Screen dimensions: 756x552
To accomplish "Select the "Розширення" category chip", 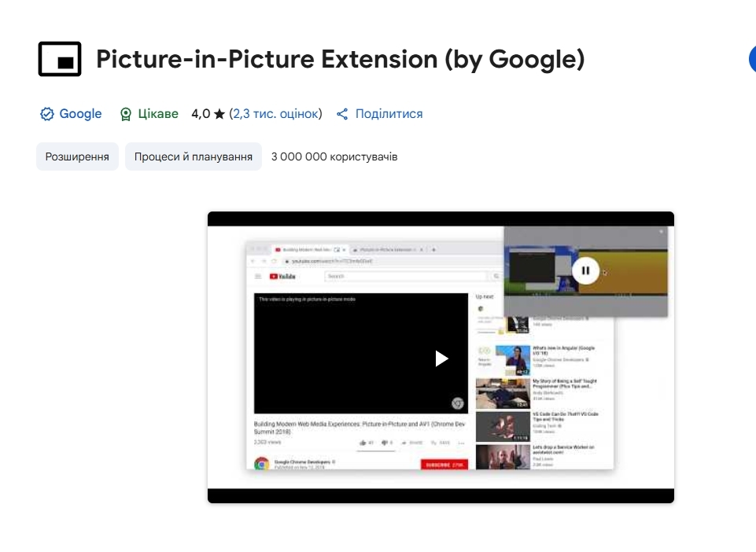I will (x=77, y=156).
